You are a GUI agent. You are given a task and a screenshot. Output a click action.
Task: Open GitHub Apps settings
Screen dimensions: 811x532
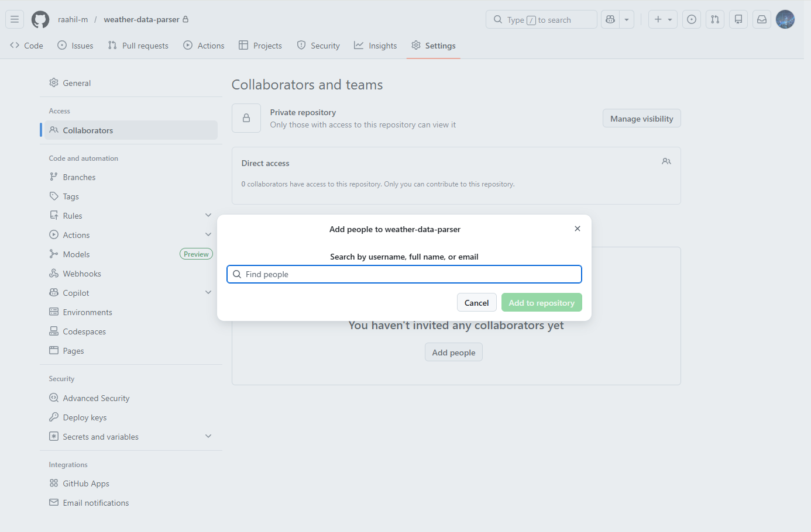point(131,483)
